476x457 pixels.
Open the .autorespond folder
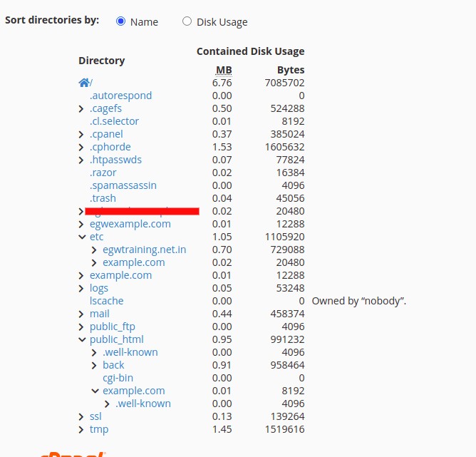120,96
